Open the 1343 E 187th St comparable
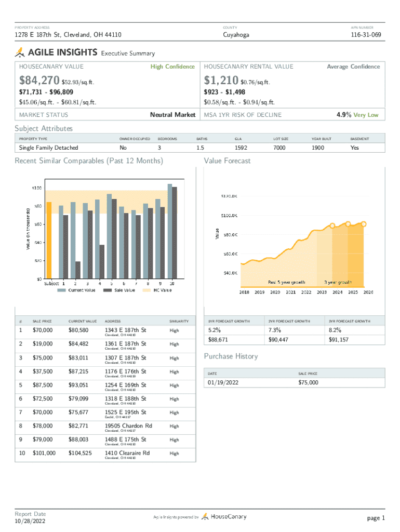The height and width of the screenshot is (532, 400). (126, 330)
